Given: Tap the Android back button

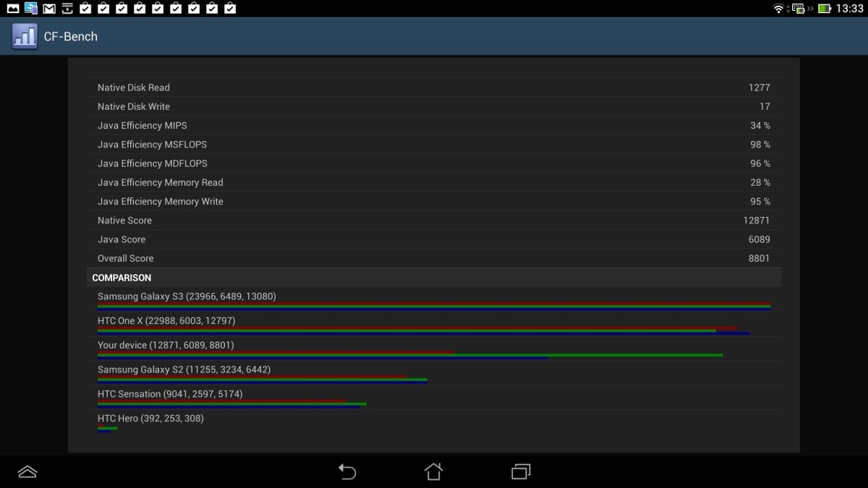Looking at the screenshot, I should 347,472.
